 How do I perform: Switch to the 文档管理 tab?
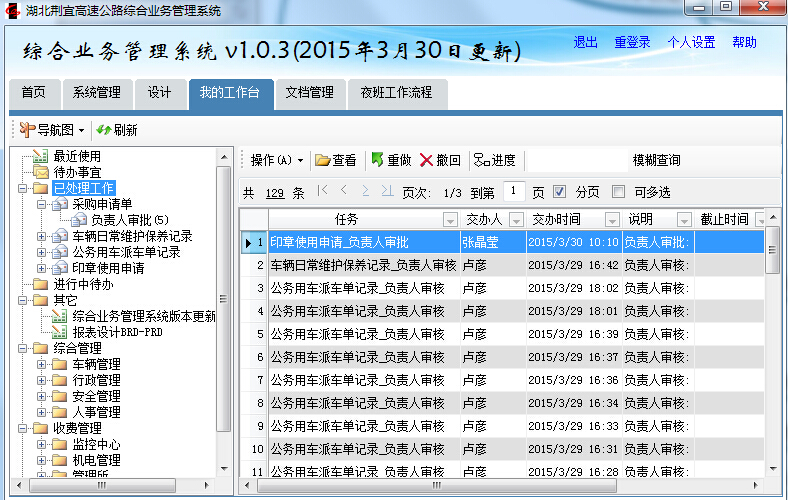(309, 92)
